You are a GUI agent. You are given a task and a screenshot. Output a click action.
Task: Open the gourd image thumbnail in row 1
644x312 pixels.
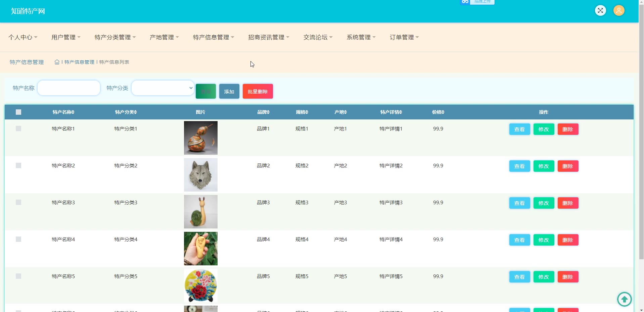201,138
